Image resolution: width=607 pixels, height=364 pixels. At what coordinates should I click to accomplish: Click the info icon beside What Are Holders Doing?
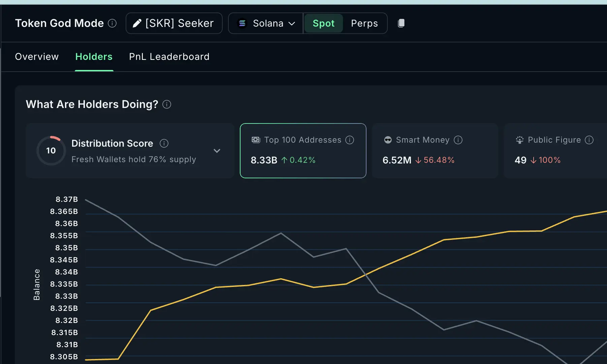(x=166, y=105)
